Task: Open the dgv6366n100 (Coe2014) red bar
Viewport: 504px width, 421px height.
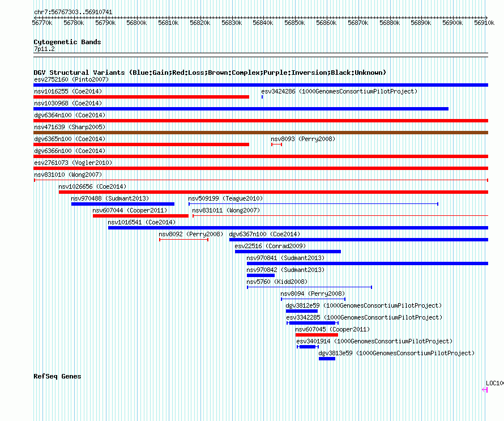Action: (260, 156)
